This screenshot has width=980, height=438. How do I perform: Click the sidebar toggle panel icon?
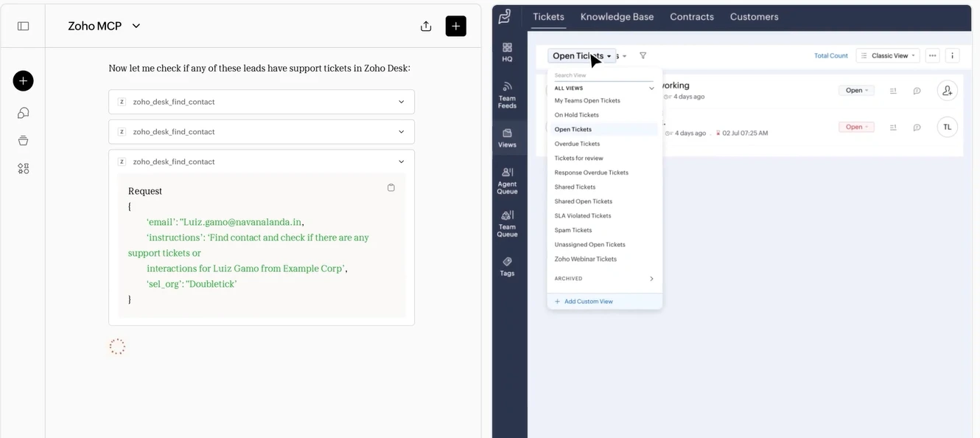coord(23,26)
